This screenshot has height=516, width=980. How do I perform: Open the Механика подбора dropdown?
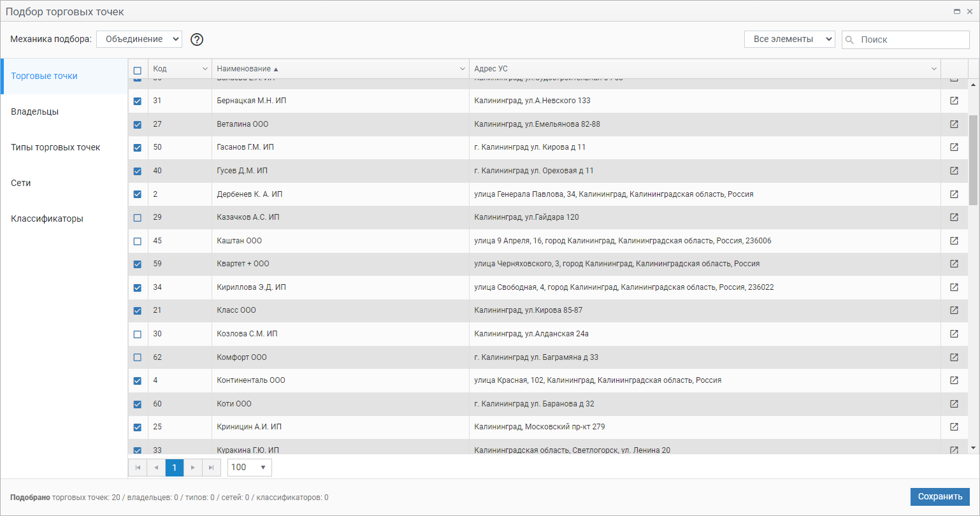tap(139, 39)
